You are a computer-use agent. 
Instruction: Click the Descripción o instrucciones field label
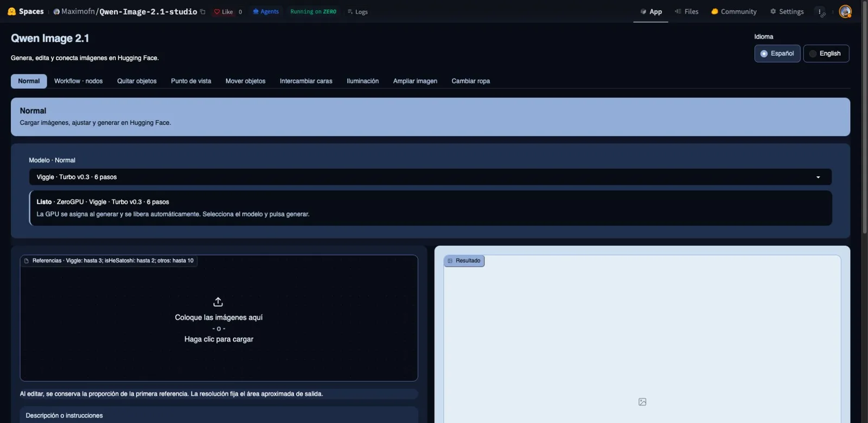tap(64, 415)
